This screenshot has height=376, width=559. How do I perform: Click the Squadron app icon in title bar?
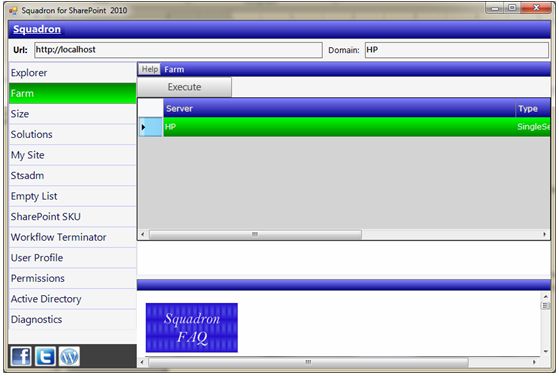pos(14,11)
